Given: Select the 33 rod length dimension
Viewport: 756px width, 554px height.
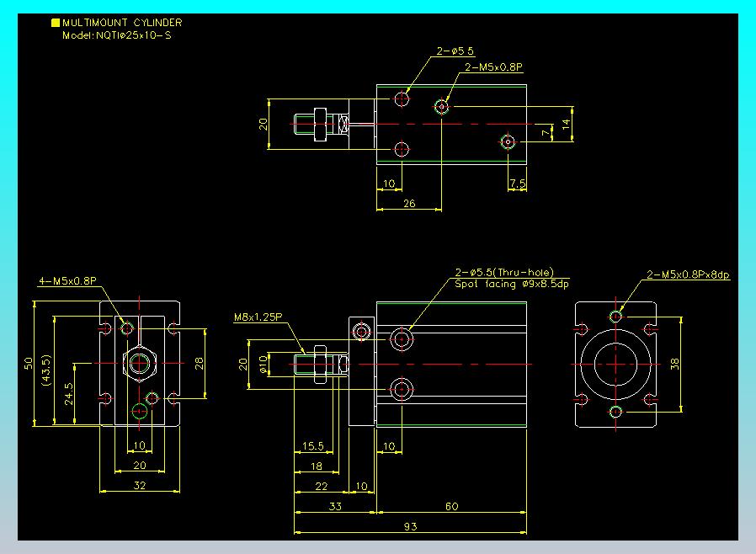Looking at the screenshot, I should tap(335, 506).
